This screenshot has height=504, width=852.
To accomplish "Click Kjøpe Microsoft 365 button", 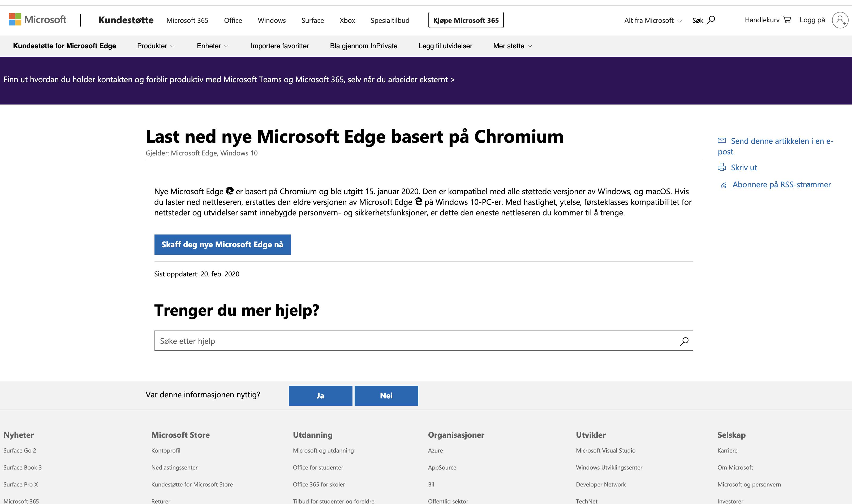I will (x=466, y=20).
